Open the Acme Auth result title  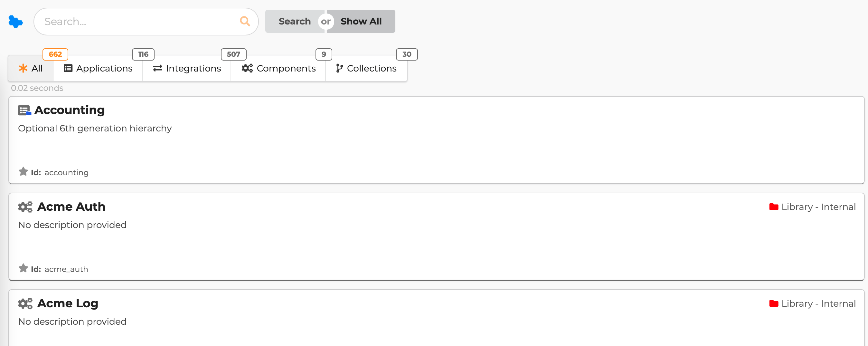pyautogui.click(x=71, y=207)
